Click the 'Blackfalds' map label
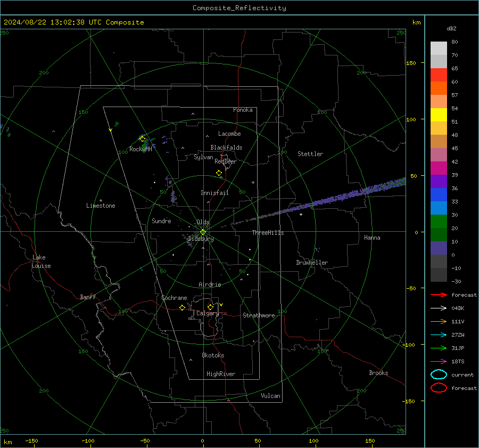 tap(226, 148)
